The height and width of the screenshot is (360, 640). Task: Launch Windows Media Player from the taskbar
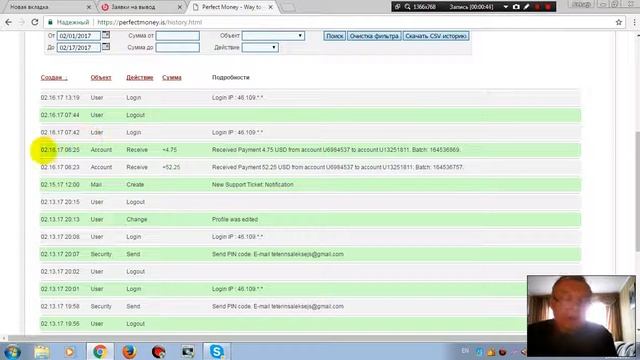70,351
